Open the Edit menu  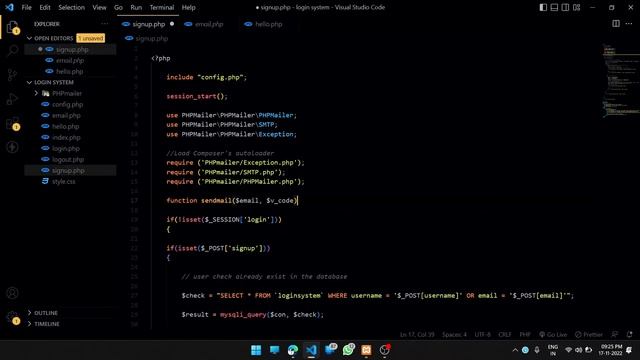(x=45, y=7)
